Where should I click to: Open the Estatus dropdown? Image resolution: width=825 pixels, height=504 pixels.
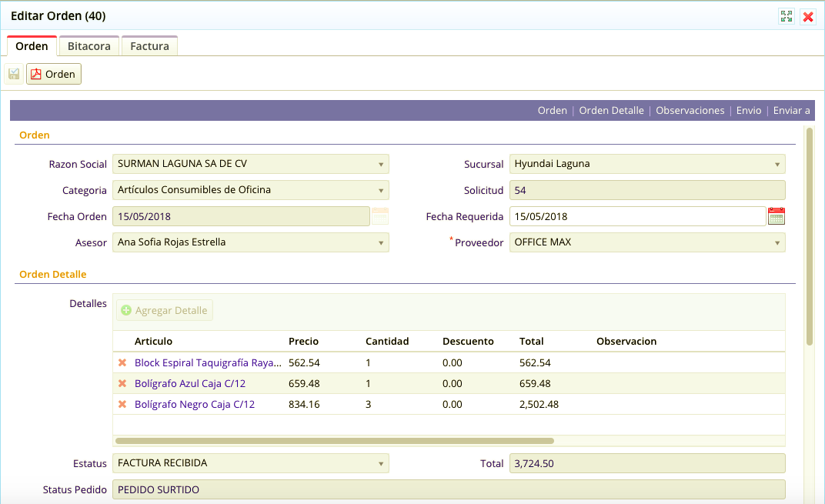(250, 463)
